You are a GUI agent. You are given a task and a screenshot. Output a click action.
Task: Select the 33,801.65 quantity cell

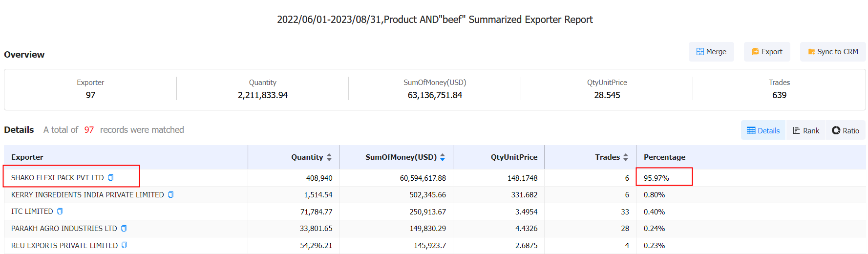[x=316, y=229]
